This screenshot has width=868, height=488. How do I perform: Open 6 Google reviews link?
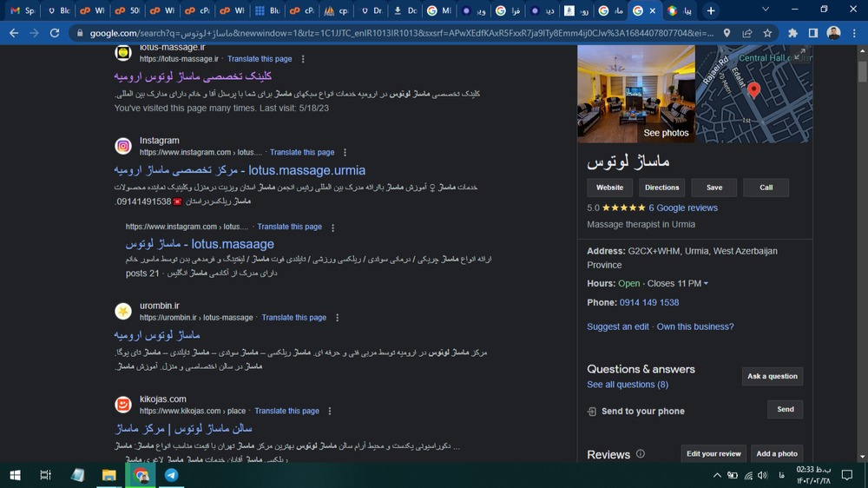683,208
